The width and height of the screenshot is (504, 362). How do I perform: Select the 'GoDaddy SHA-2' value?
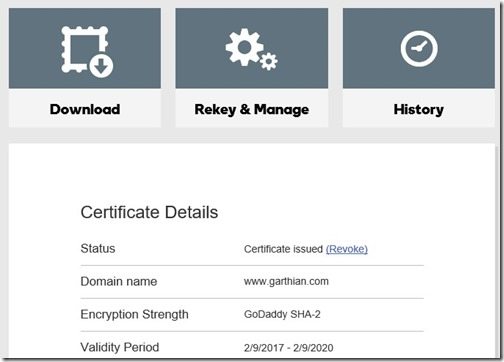282,314
